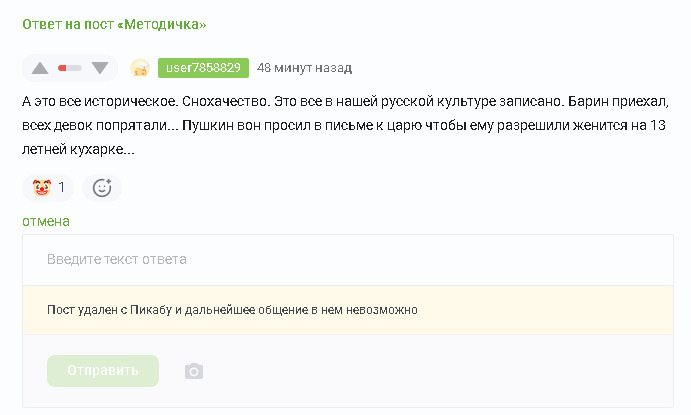Open the "Ответ на пост «Методичка»" link

[x=114, y=24]
